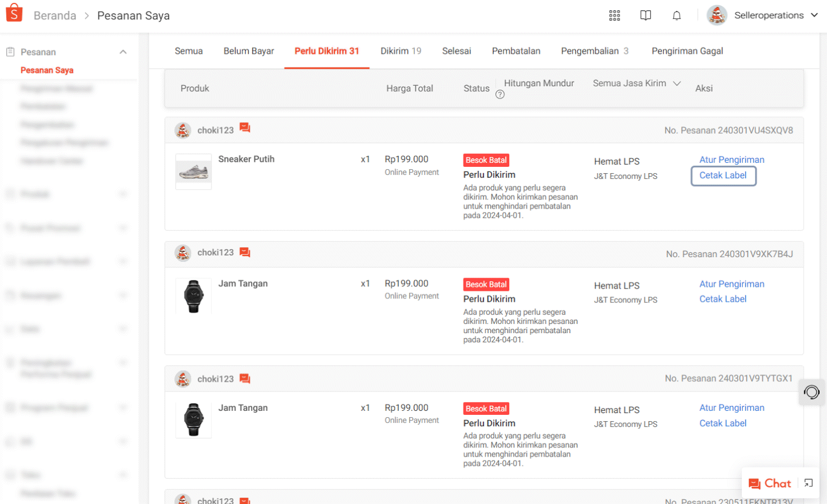Switch to the Dikirim tab
This screenshot has height=504, width=827.
pos(401,51)
